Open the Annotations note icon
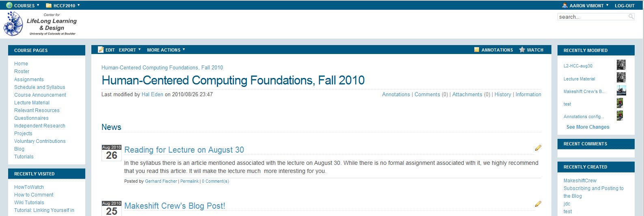 [x=477, y=50]
